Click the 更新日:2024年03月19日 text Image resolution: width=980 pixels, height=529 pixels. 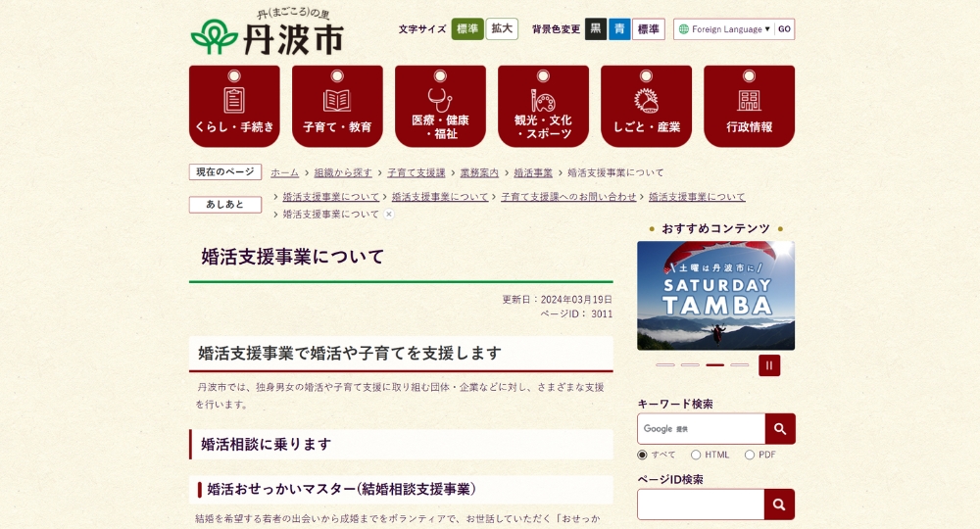click(557, 299)
